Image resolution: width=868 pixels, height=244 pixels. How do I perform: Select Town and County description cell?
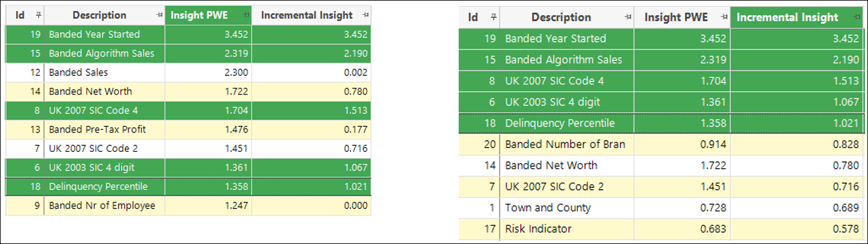pos(566,208)
